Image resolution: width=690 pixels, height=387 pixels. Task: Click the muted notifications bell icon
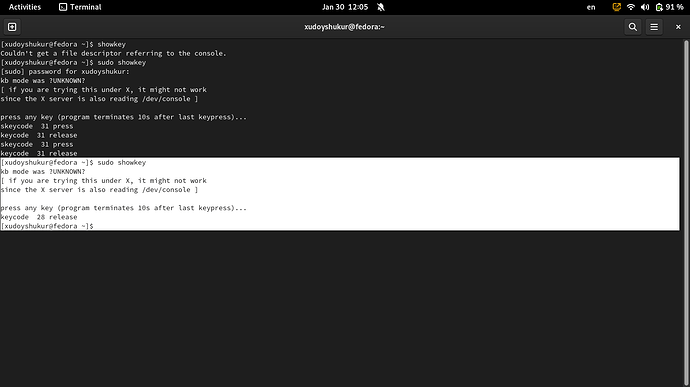click(x=381, y=7)
